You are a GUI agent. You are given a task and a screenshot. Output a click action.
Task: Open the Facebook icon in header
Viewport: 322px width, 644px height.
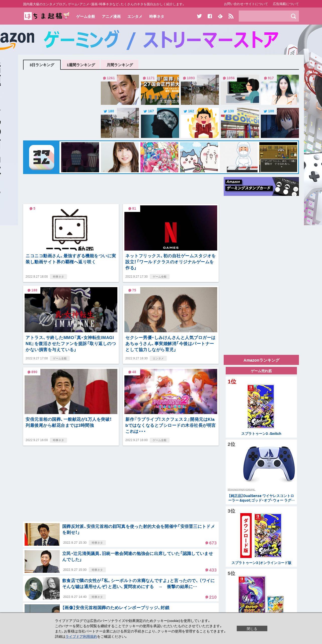[x=210, y=16]
